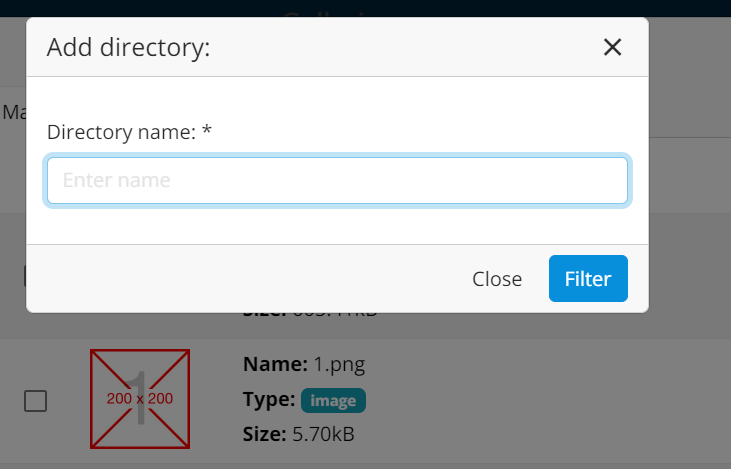Close the Add directory dialog via X icon
This screenshot has width=731, height=469.
(612, 47)
